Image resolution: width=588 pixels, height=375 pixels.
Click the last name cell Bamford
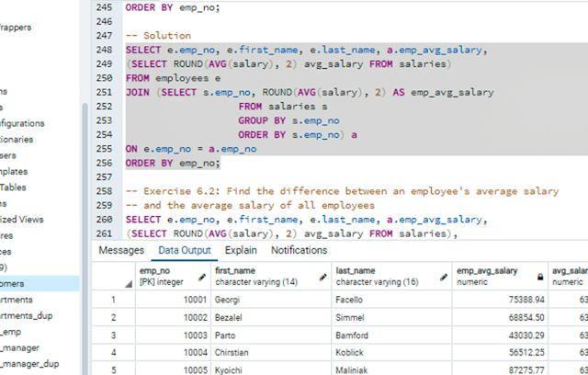pyautogui.click(x=392, y=335)
